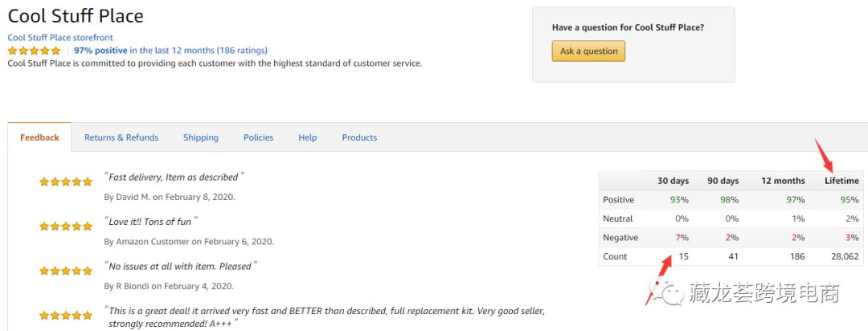
Task: Select the Feedback tab
Action: pos(39,137)
